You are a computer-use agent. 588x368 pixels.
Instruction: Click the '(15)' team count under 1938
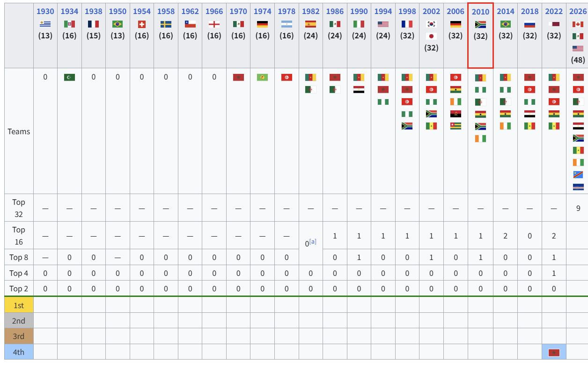tap(94, 36)
